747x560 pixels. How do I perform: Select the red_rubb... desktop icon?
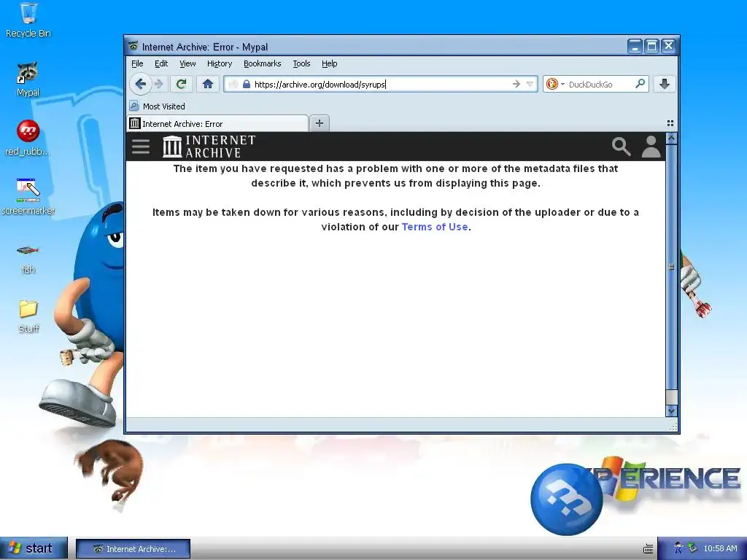coord(28,138)
